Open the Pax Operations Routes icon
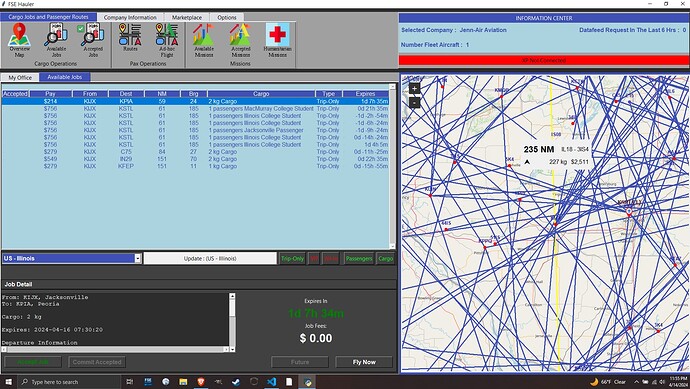This screenshot has width=690, height=389. point(130,37)
